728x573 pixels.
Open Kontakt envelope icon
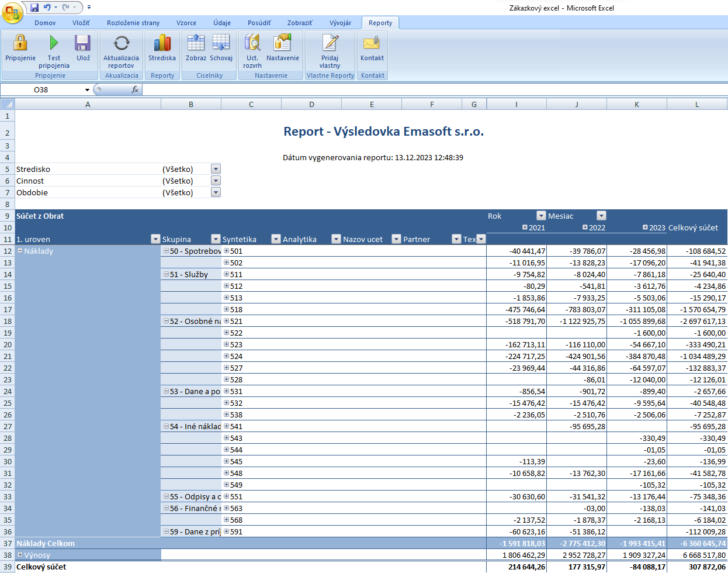point(372,43)
